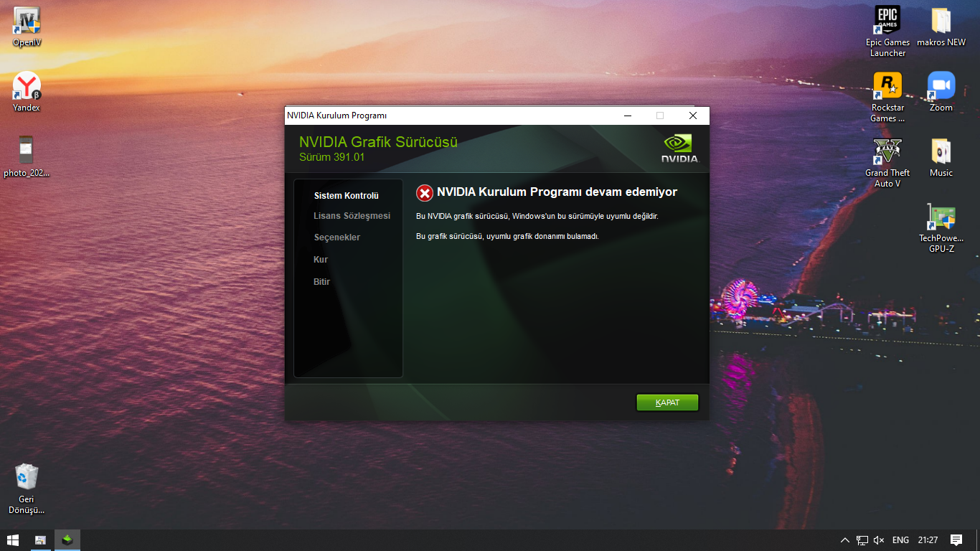Show hidden system tray icons

pos(845,540)
